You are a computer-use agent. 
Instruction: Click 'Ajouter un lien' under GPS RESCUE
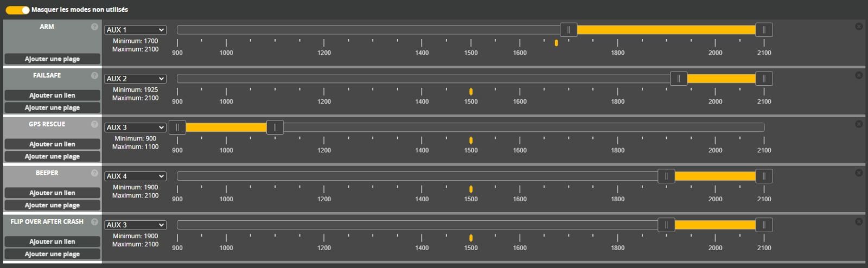(52, 144)
